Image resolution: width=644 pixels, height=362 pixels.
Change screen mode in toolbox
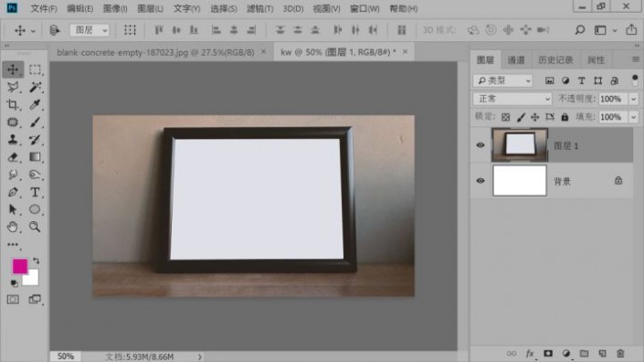coord(35,300)
